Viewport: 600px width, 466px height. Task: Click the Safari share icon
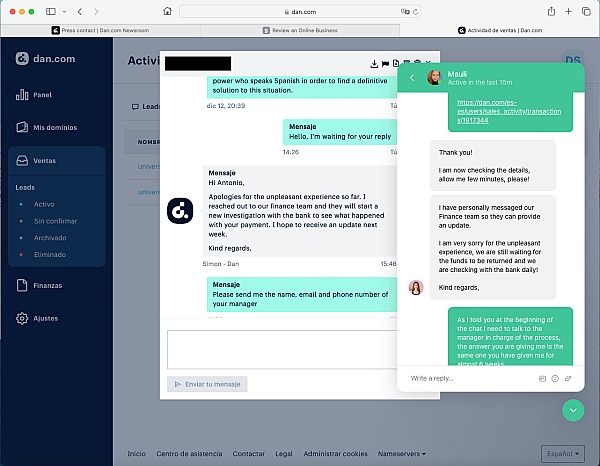tap(551, 11)
